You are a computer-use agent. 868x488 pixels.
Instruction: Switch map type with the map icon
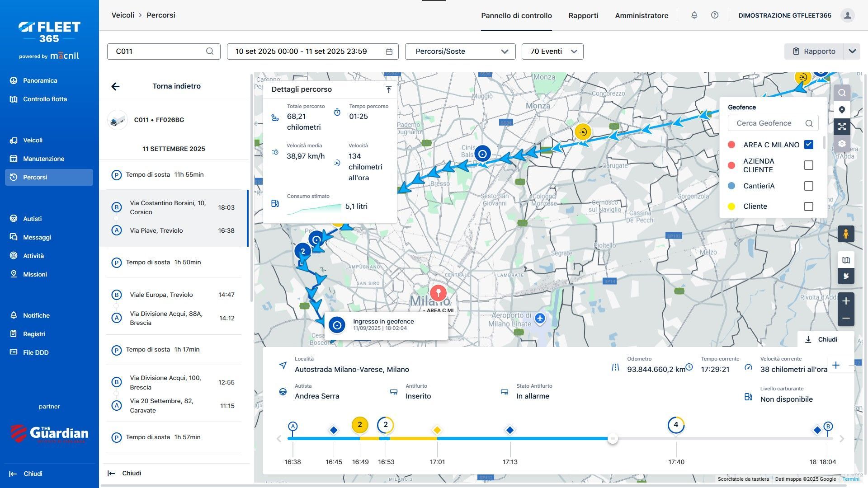846,260
